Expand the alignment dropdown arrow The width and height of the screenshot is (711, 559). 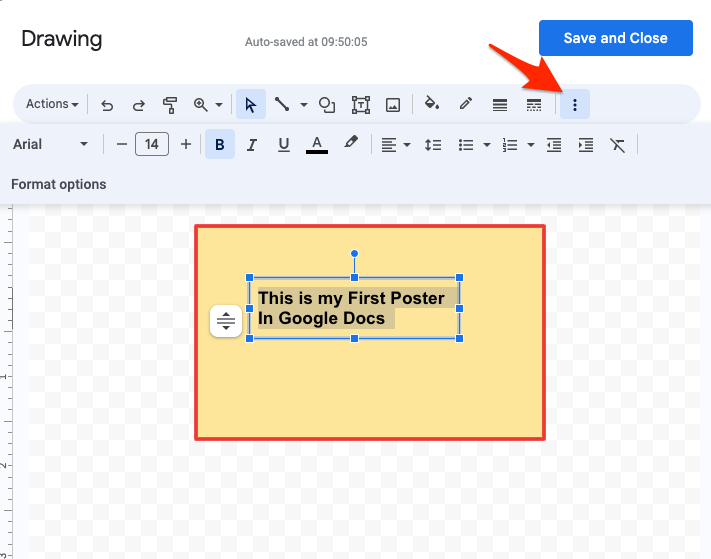point(407,145)
